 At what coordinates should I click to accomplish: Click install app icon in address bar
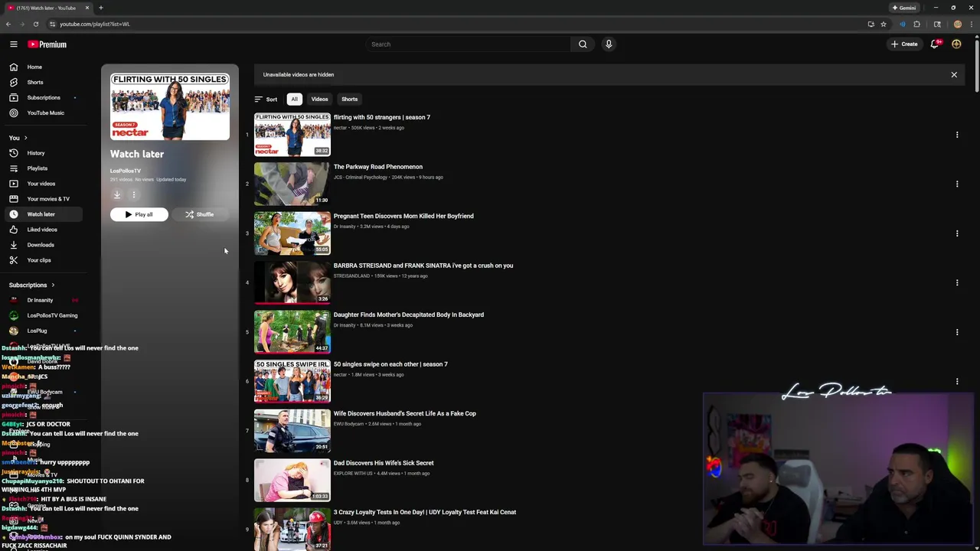871,24
